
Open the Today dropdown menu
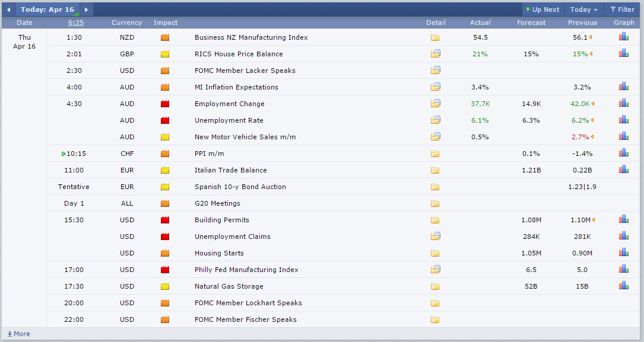[583, 9]
